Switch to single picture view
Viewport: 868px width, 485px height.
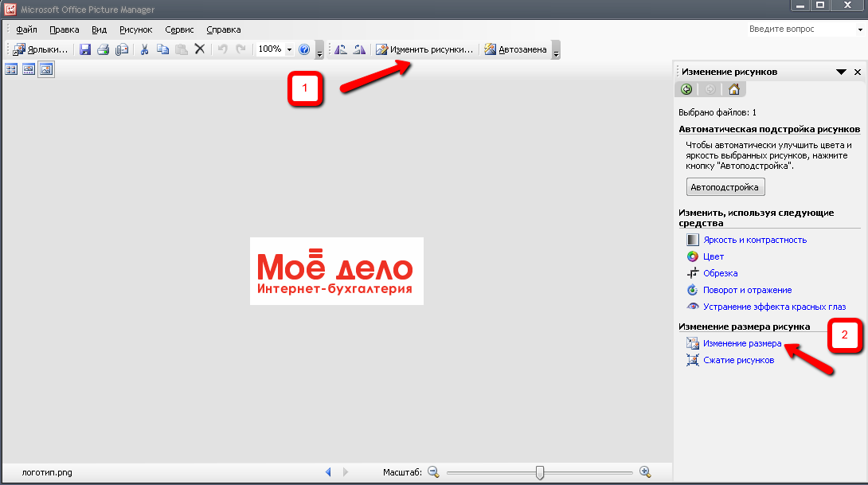click(x=46, y=69)
